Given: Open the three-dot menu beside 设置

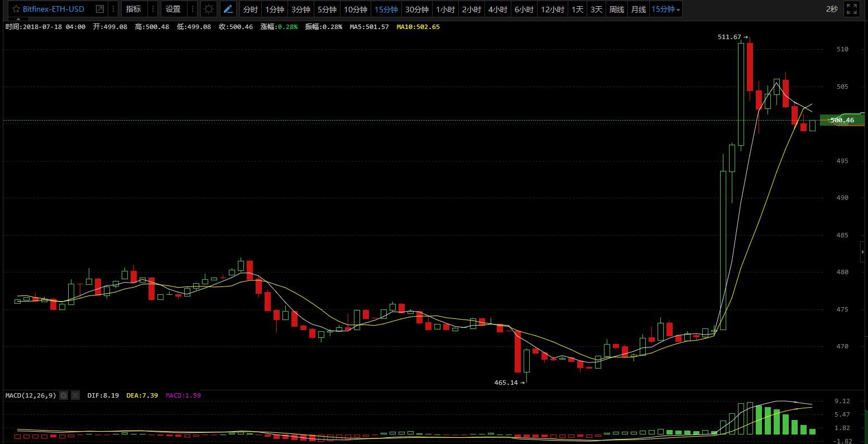Looking at the screenshot, I should click(193, 9).
